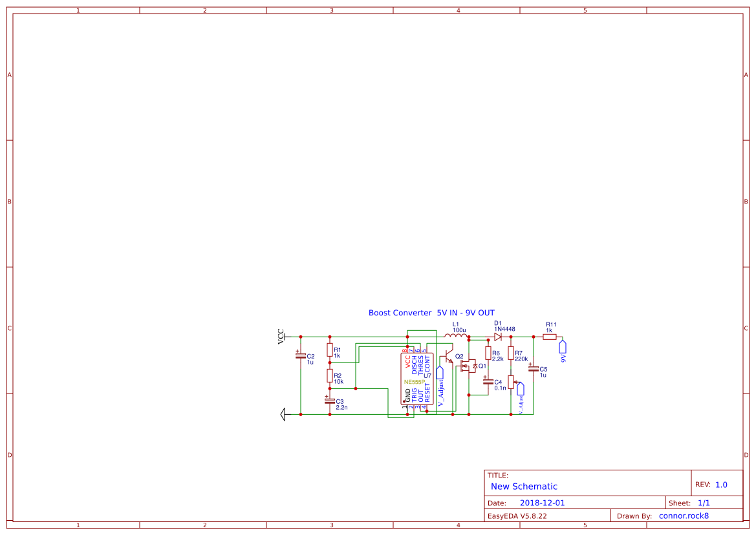Select the Q2 transistor symbol
Viewport: 756px width, 535px height.
pos(447,358)
